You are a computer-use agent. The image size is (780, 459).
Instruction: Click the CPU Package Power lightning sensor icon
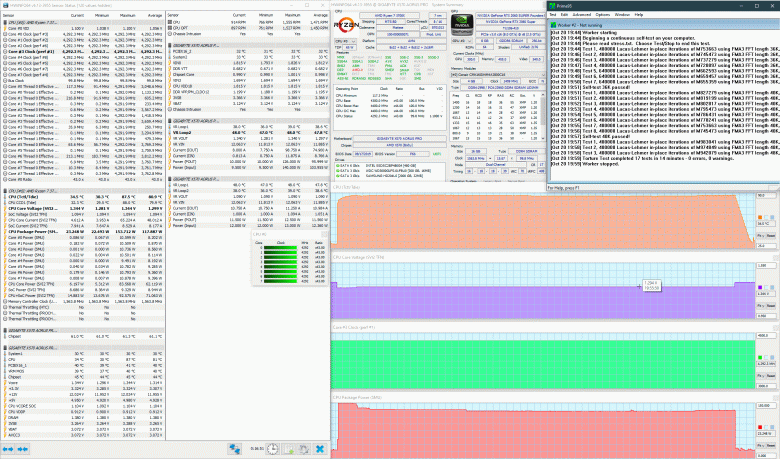point(5,232)
